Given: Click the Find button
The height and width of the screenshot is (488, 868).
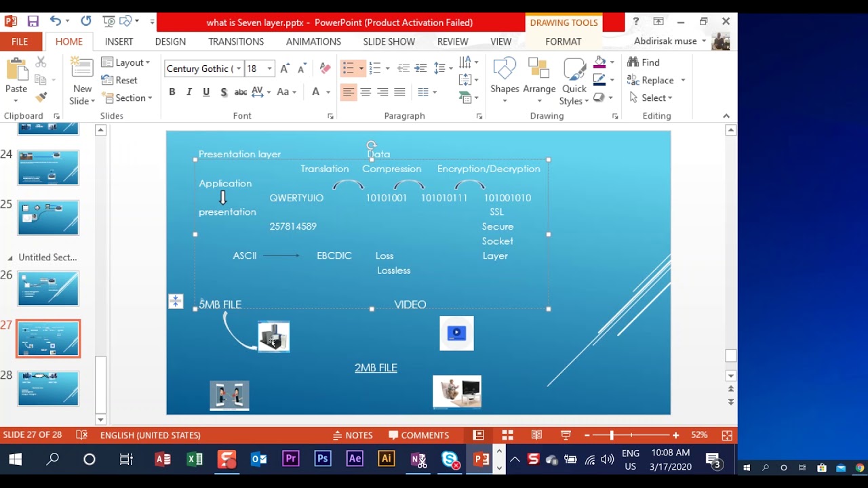Looking at the screenshot, I should click(644, 62).
